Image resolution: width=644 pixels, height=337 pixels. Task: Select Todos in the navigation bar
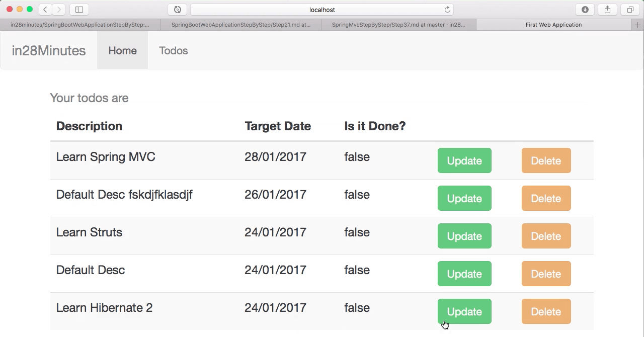(x=173, y=50)
